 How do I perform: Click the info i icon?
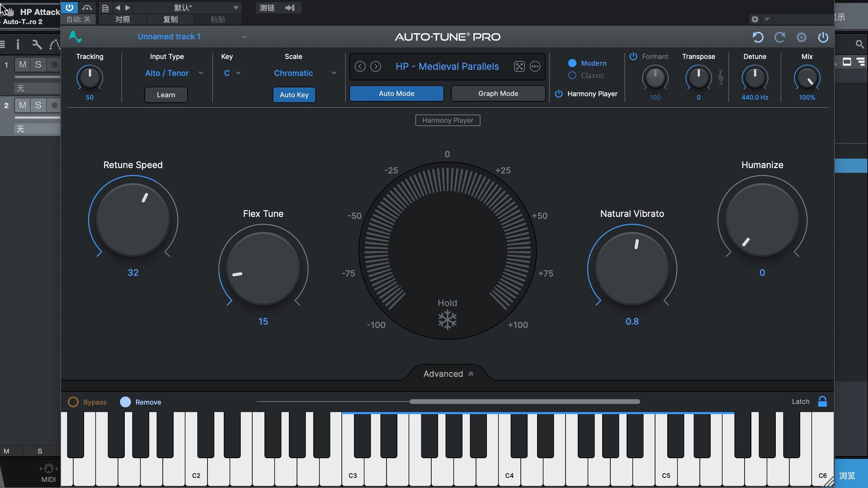18,44
